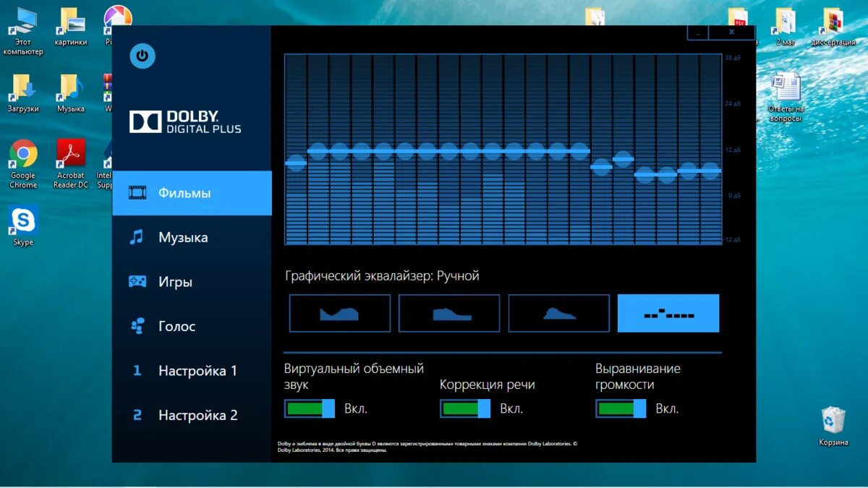Select the Корзина recycle bin icon
The image size is (868, 488).
pos(833,426)
